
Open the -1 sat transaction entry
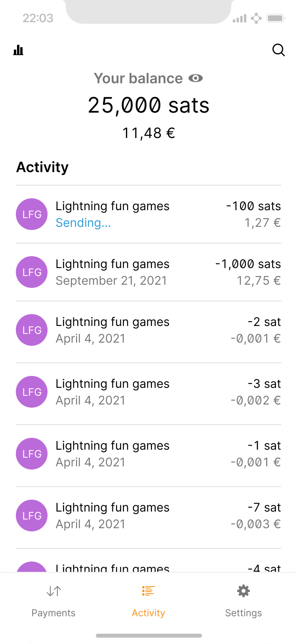click(148, 454)
